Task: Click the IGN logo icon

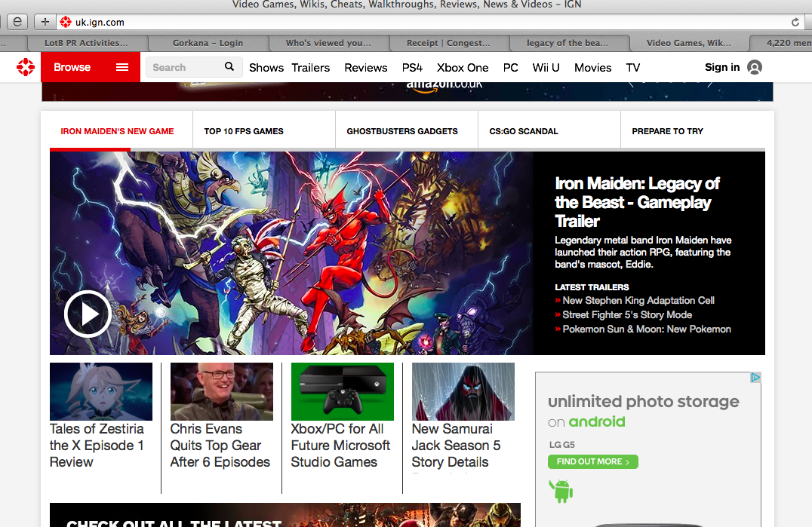Action: [26, 67]
